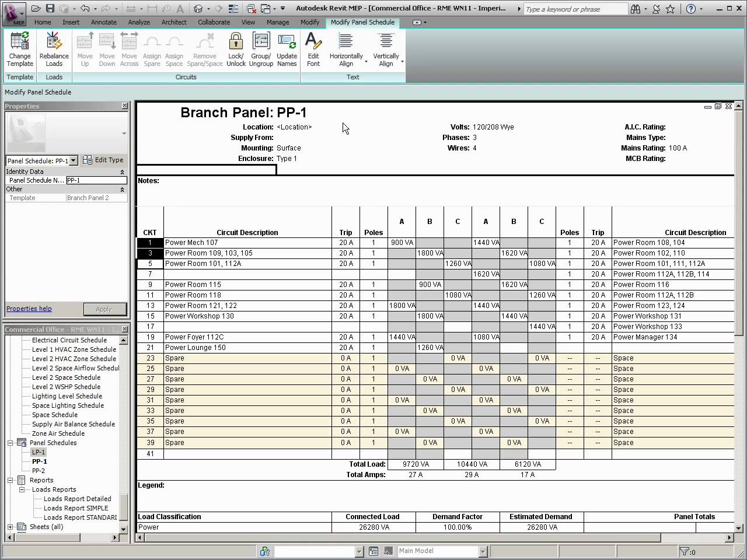Screen dimensions: 747x560
Task: Click the Update Names icon
Action: (x=287, y=42)
